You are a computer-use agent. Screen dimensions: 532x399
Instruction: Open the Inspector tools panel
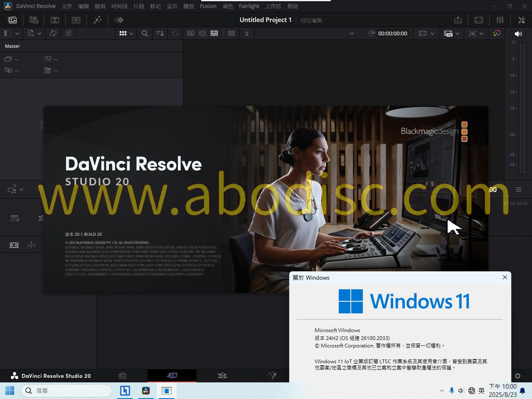coord(522,20)
